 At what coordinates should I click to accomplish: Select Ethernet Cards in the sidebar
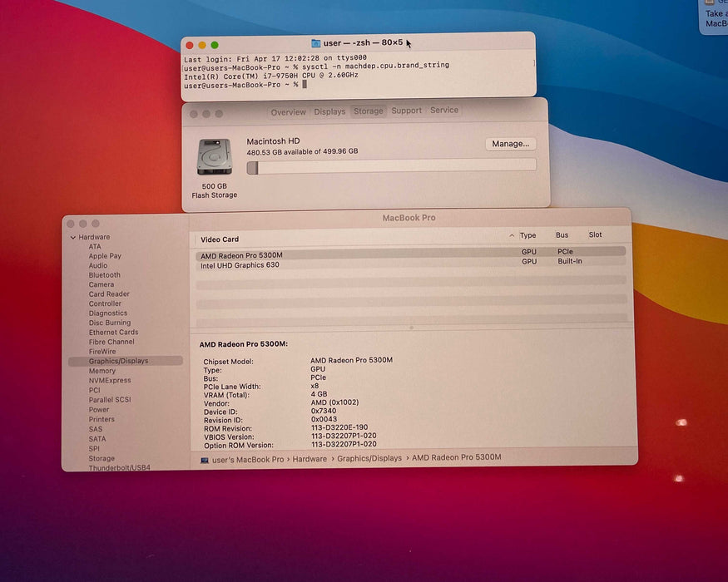(x=113, y=333)
